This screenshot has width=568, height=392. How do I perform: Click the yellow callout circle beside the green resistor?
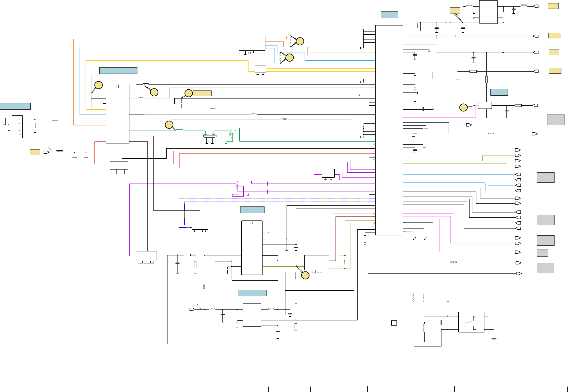coord(169,125)
